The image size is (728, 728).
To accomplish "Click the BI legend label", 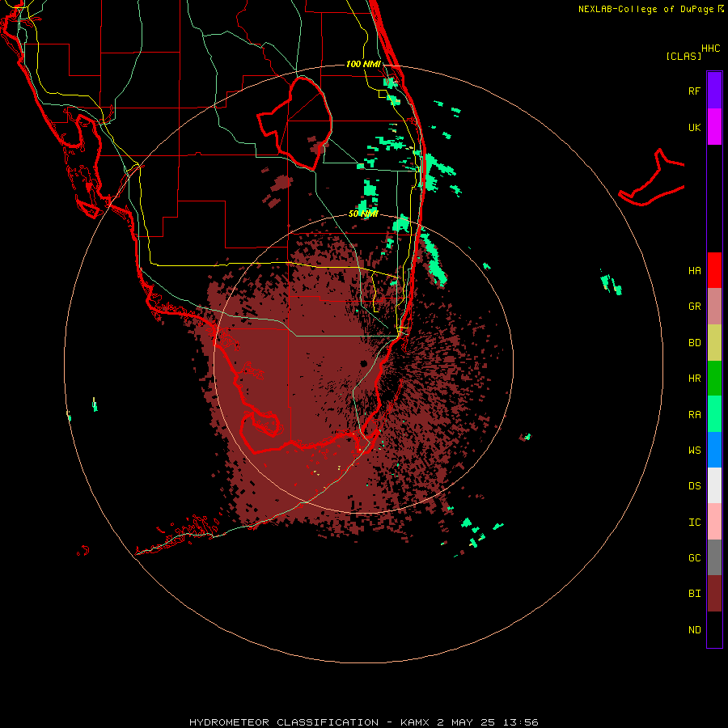I will click(694, 594).
